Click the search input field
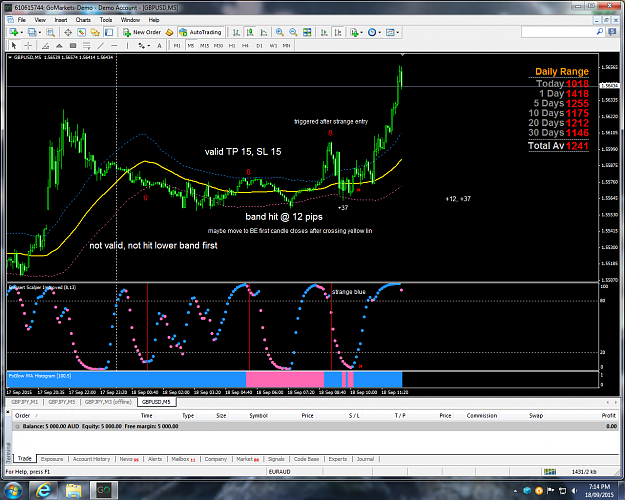Viewport: 625px width, 500px height. pyautogui.click(x=558, y=32)
